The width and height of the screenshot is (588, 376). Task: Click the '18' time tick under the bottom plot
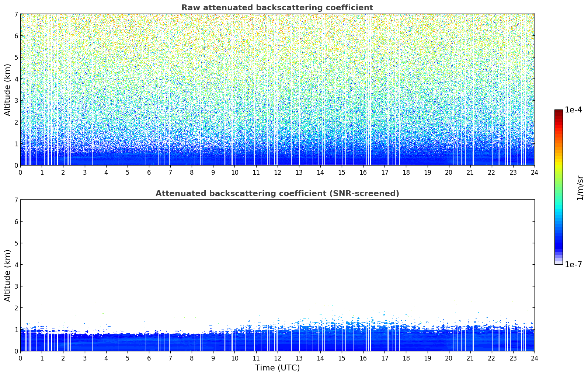point(406,358)
